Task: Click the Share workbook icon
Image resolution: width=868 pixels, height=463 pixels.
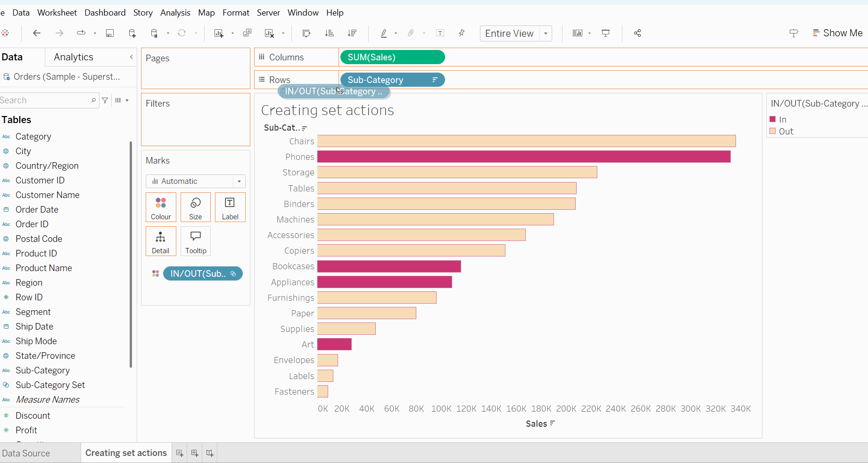Action: coord(637,33)
